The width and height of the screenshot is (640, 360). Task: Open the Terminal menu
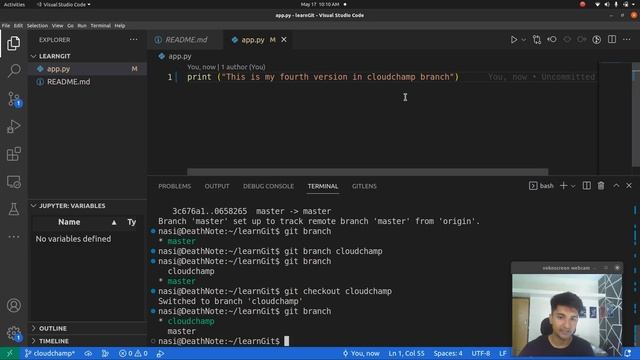click(100, 25)
